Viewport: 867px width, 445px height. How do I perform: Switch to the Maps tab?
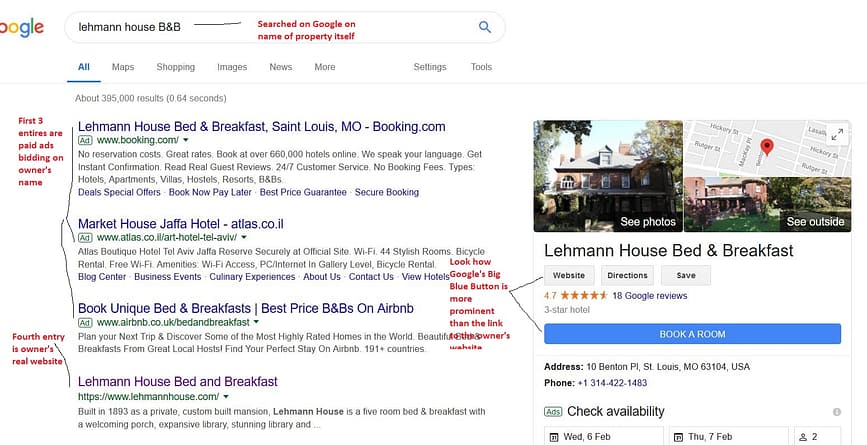pos(123,67)
